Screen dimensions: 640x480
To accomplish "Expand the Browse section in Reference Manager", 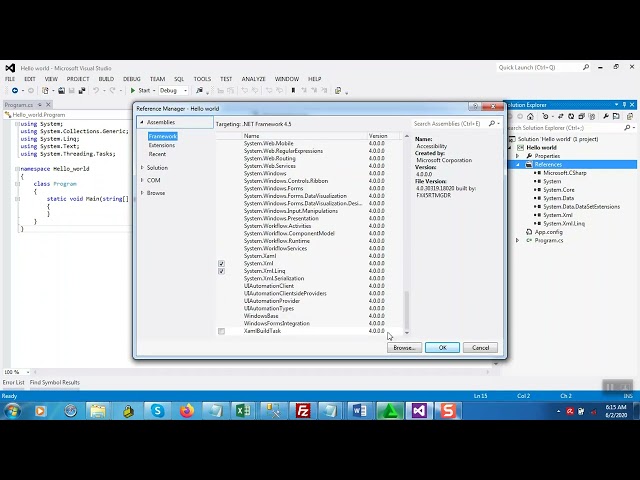I will coord(142,193).
